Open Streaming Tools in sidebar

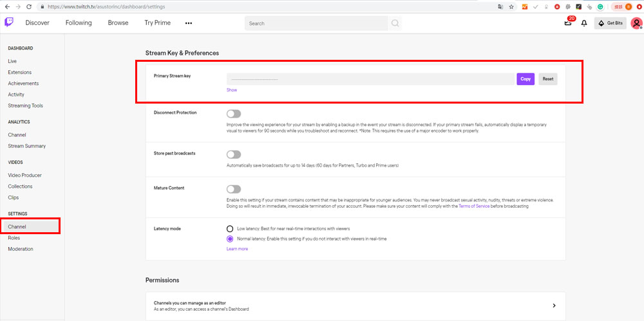26,105
